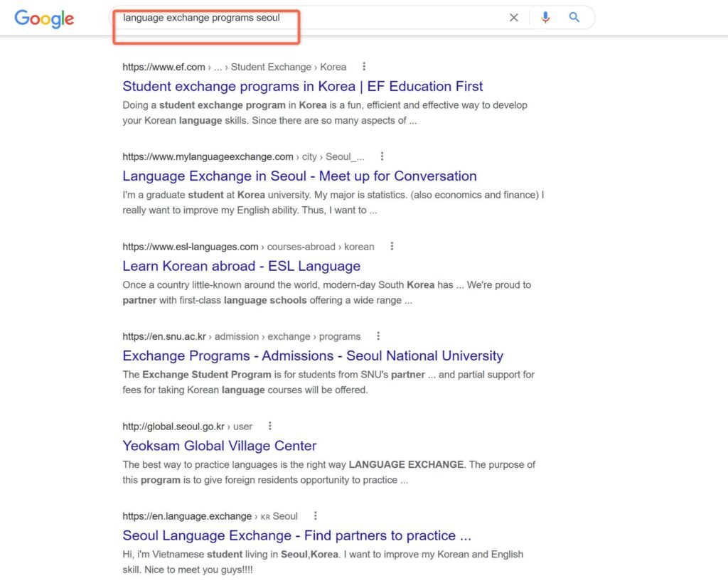
Task: Open 'Seoul Language Exchange - Find partners' link
Action: (296, 536)
